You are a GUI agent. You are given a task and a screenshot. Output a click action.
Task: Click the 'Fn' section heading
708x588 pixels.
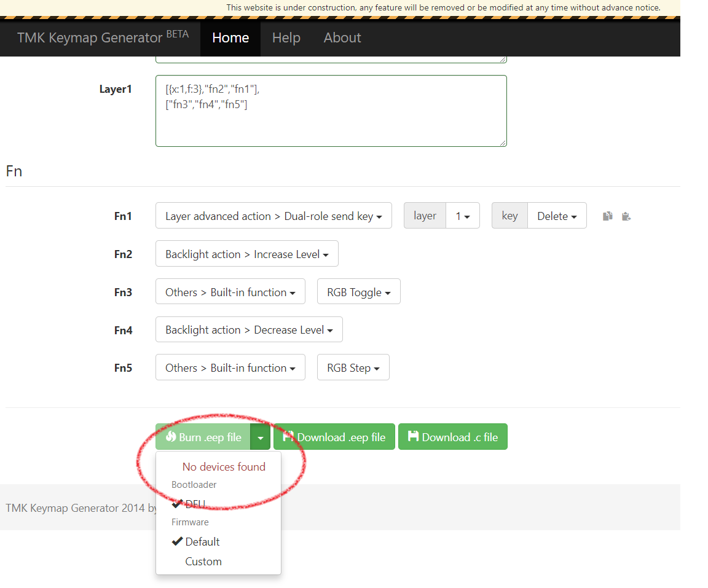point(14,171)
